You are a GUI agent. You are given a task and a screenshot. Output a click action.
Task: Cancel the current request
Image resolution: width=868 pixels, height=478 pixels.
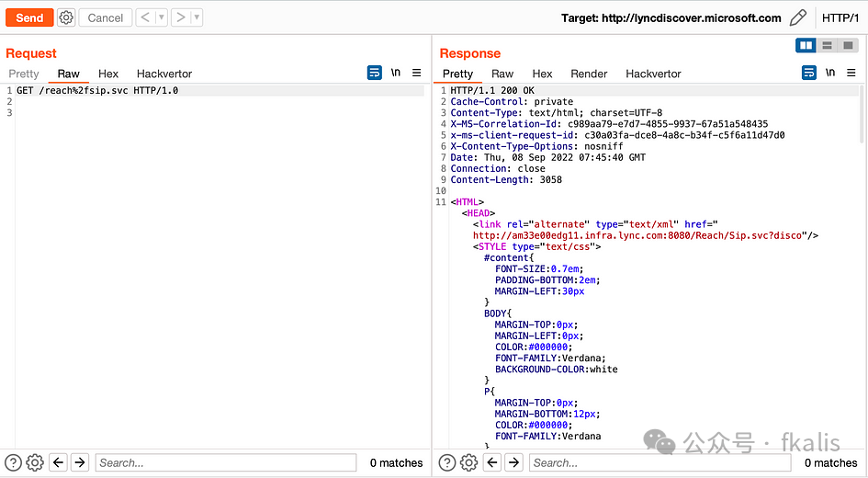[106, 17]
